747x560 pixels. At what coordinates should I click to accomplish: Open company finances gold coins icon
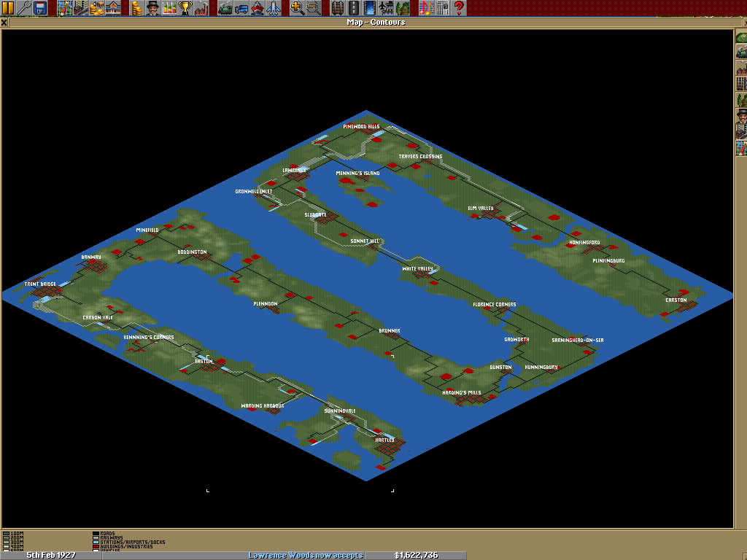pyautogui.click(x=137, y=7)
